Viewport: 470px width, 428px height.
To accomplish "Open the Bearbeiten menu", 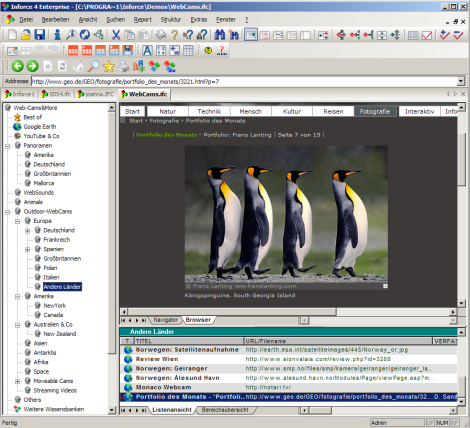I will (55, 20).
